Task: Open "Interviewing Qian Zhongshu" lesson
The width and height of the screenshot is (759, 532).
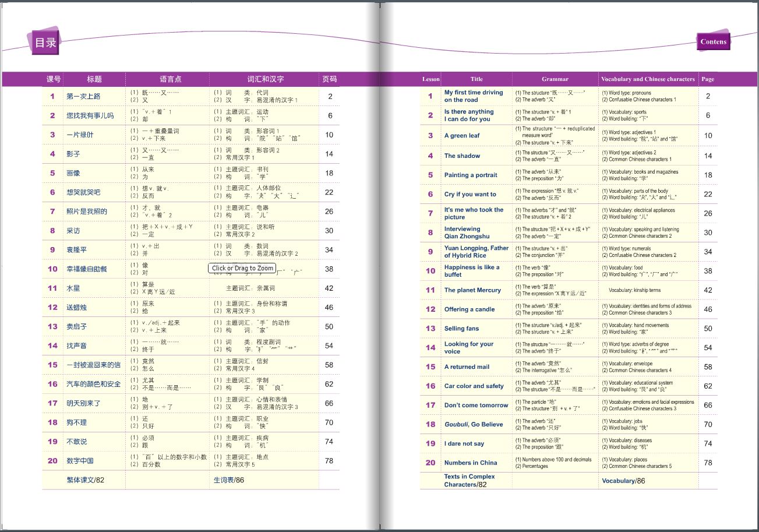Action: (x=467, y=232)
